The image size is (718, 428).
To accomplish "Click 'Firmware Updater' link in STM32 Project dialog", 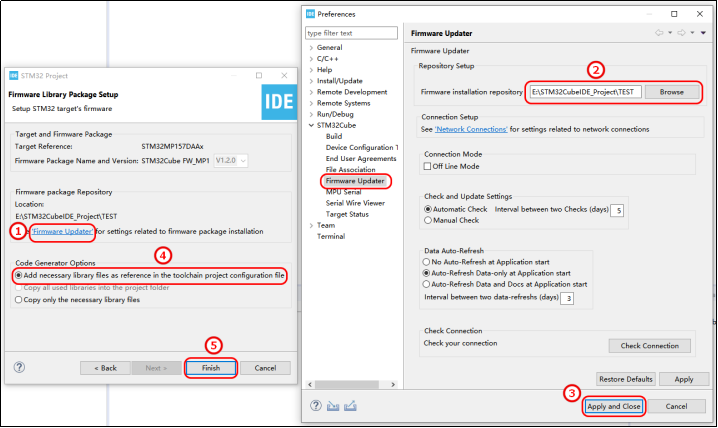I will pyautogui.click(x=62, y=232).
